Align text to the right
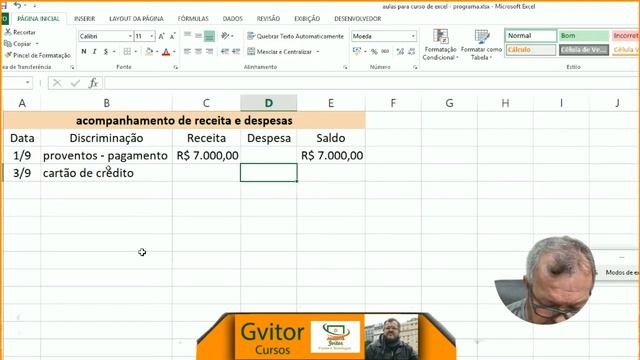Viewport: 640px width, 360px height. pos(209,51)
